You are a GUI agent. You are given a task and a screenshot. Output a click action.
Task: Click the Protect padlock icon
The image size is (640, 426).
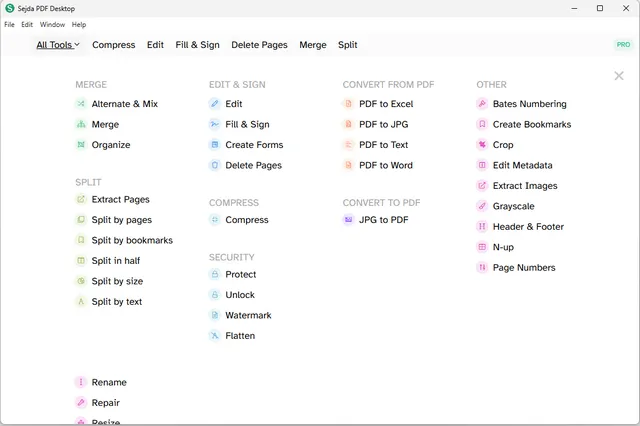pyautogui.click(x=215, y=274)
